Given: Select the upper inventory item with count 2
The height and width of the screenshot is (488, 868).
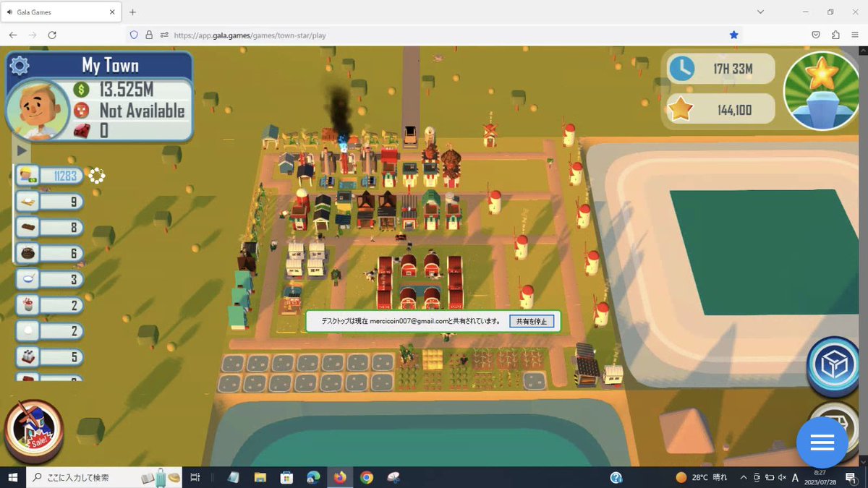Looking at the screenshot, I should coord(50,305).
